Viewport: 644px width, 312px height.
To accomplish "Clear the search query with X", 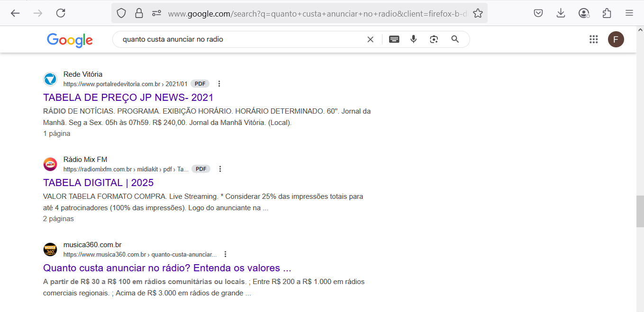I will [371, 39].
